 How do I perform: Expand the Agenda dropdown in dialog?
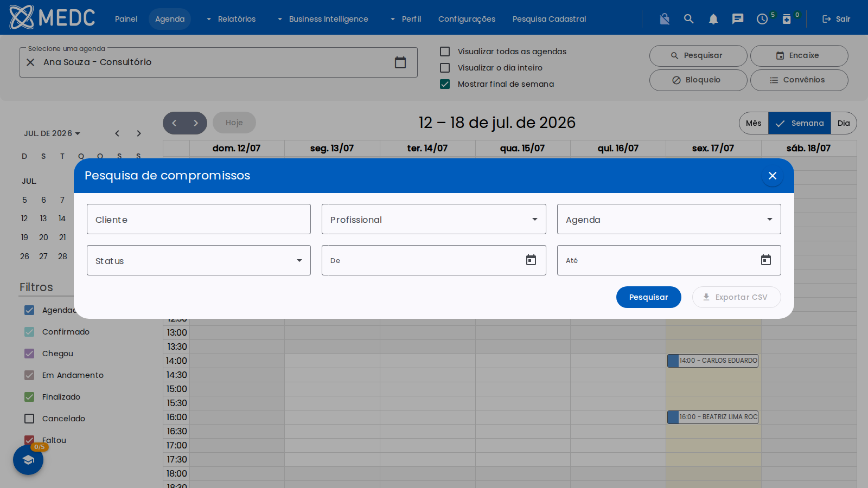[x=669, y=219]
